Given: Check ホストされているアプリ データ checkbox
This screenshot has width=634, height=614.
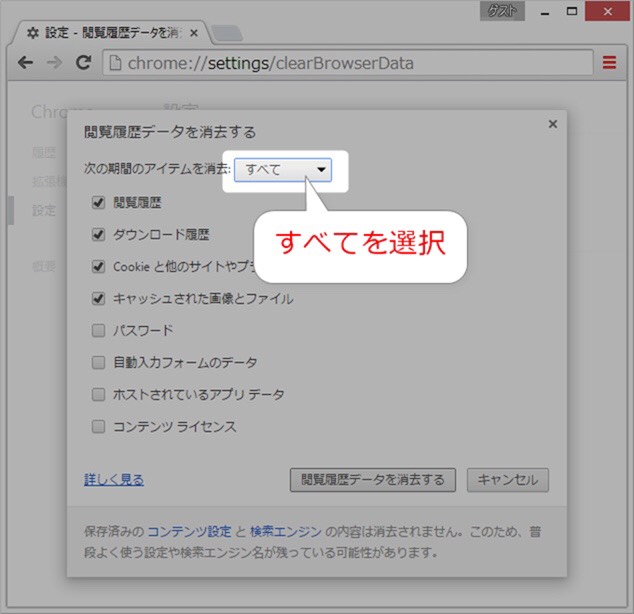Looking at the screenshot, I should (98, 394).
